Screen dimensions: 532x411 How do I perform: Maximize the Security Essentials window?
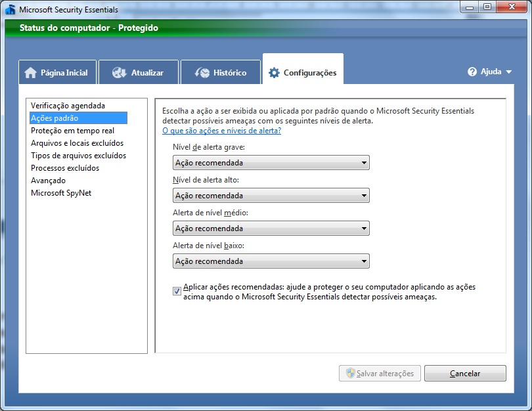(x=487, y=7)
